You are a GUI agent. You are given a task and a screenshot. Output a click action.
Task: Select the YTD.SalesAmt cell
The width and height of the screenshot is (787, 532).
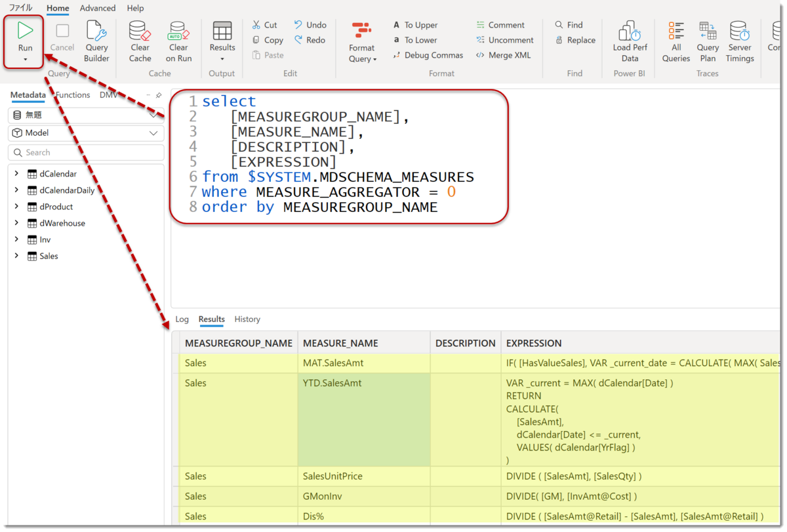(364, 420)
